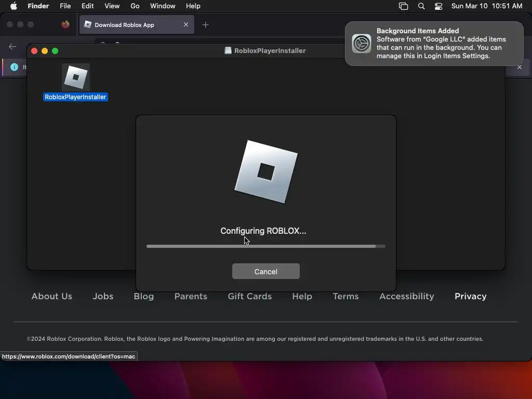532x399 pixels.
Task: Open the Help menu in menu bar
Action: click(x=193, y=6)
